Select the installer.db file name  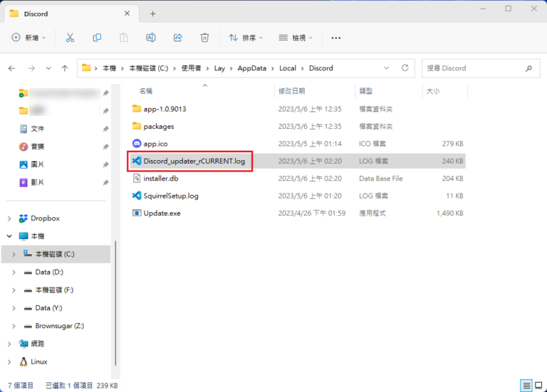pyautogui.click(x=161, y=179)
